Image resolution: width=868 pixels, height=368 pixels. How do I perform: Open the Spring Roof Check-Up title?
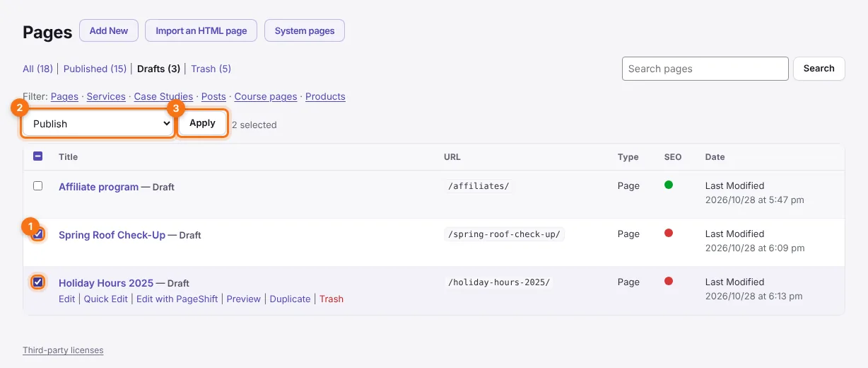click(112, 235)
